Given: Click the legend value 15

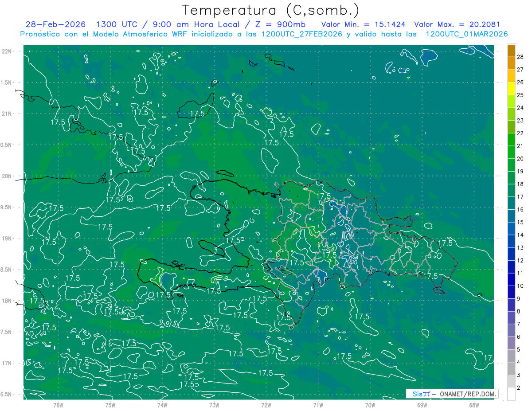Looking at the screenshot, I should (520, 222).
